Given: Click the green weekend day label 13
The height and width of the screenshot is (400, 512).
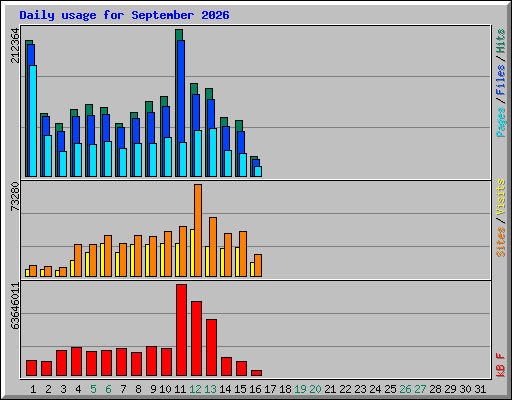Looking at the screenshot, I should coord(210,389).
